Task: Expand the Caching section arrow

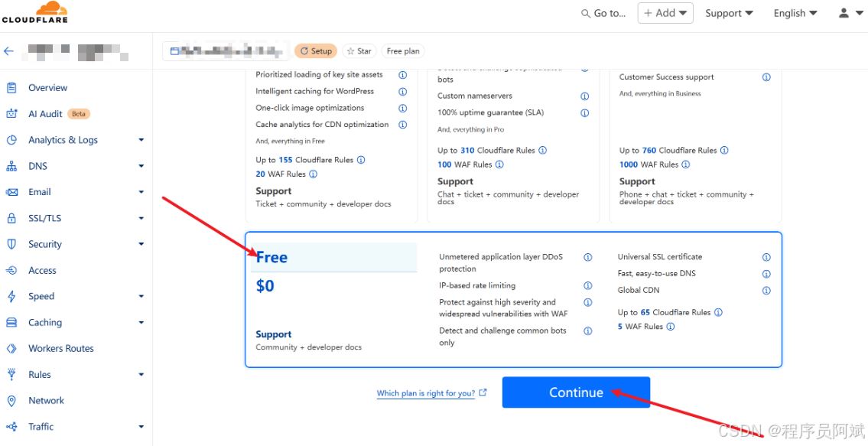Action: click(141, 322)
